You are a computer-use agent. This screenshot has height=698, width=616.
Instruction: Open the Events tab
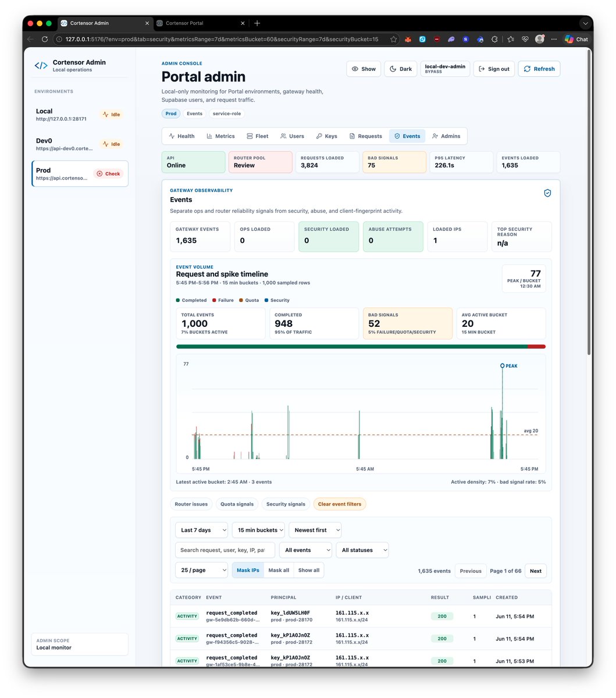coord(407,136)
